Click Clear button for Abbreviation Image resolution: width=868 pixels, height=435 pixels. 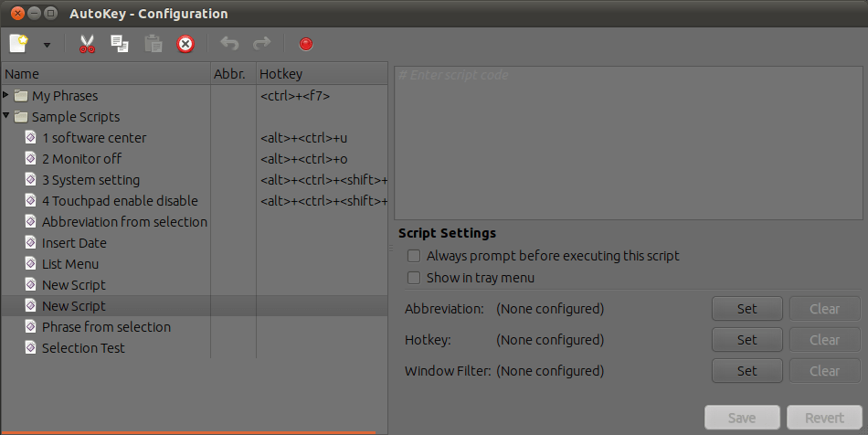coord(824,309)
